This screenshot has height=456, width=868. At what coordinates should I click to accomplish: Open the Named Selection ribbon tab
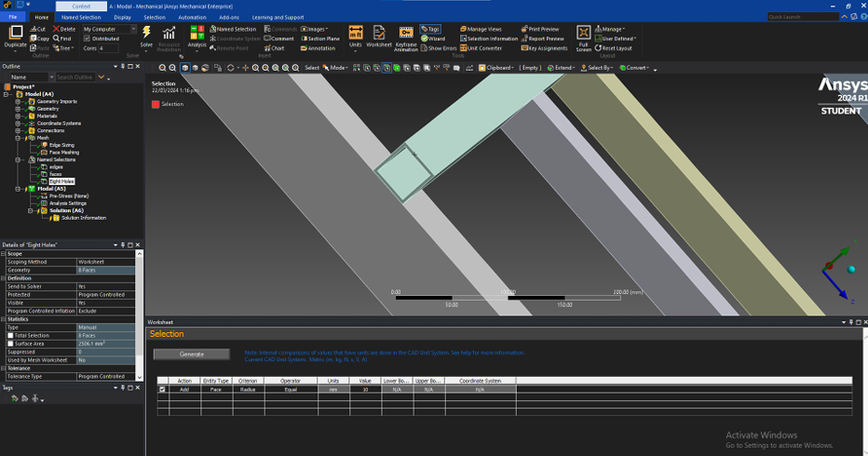click(x=81, y=17)
